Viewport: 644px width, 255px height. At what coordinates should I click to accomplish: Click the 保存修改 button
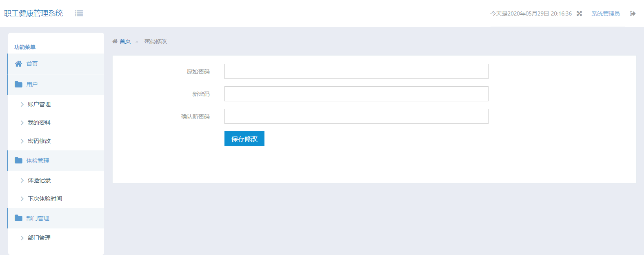tap(244, 139)
